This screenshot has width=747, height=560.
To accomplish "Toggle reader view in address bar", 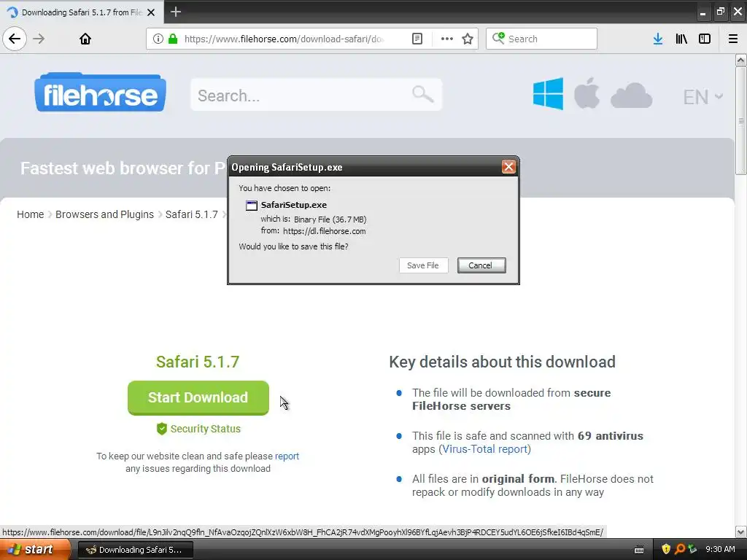I will (417, 39).
